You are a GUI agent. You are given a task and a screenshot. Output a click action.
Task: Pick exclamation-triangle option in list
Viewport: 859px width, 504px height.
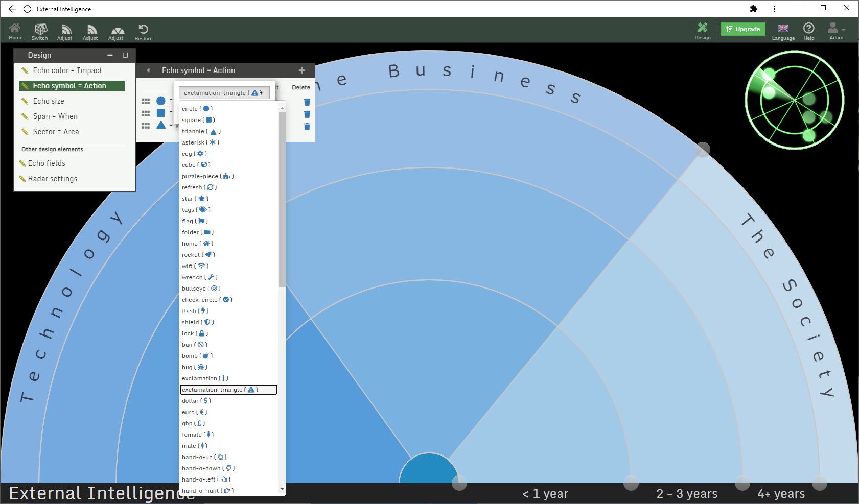click(x=229, y=390)
